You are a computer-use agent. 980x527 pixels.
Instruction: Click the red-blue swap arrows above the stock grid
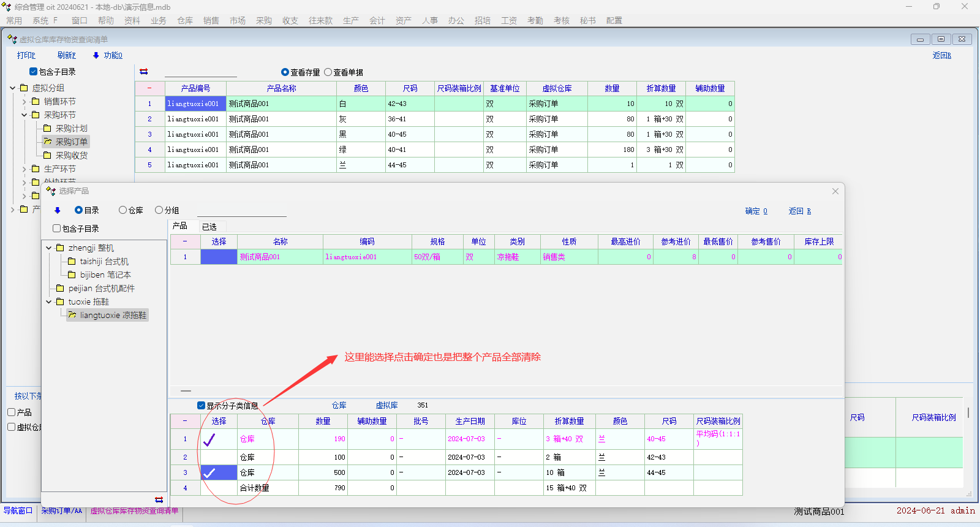coord(144,72)
